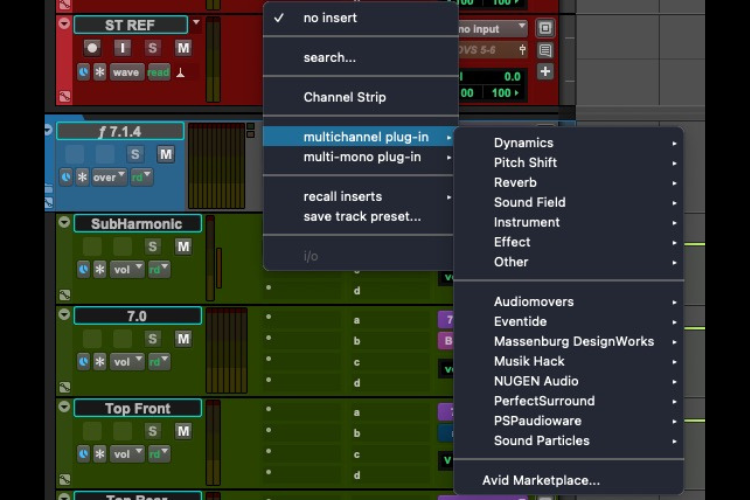750x500 pixels.
Task: Click the Top Front track name field
Action: point(137,408)
